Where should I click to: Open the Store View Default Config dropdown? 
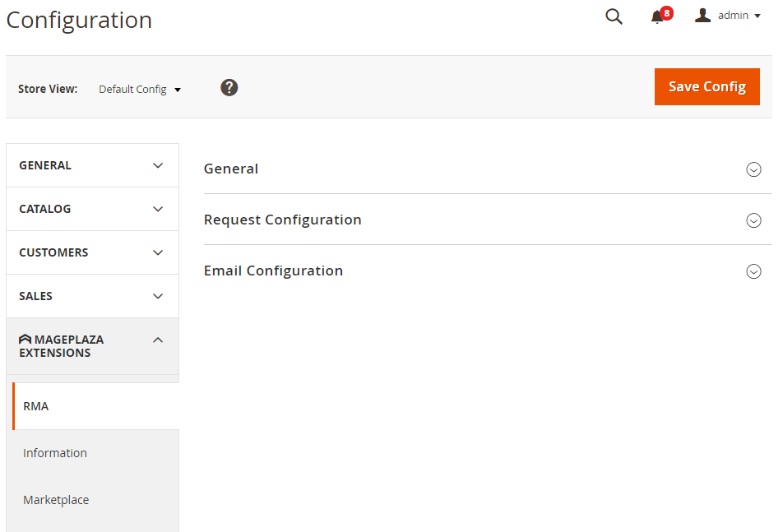click(x=140, y=89)
